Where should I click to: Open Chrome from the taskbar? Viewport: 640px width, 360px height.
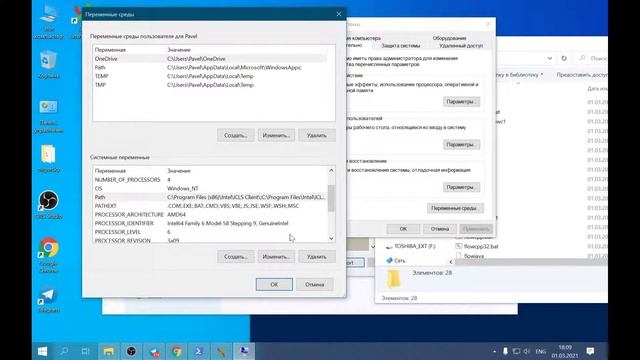[x=177, y=351]
